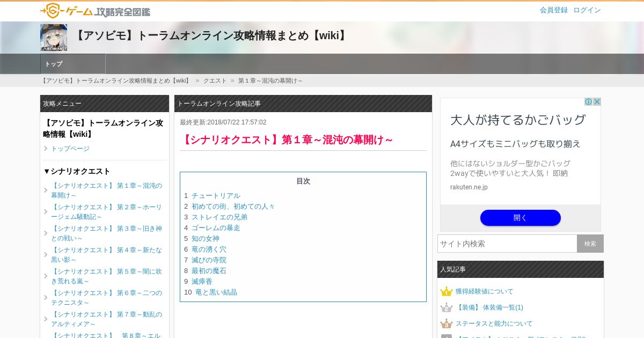Screen dimensions: 644x338
Task: Click breadcrumb 第１章～混沌の幕開け～
Action: [270, 80]
